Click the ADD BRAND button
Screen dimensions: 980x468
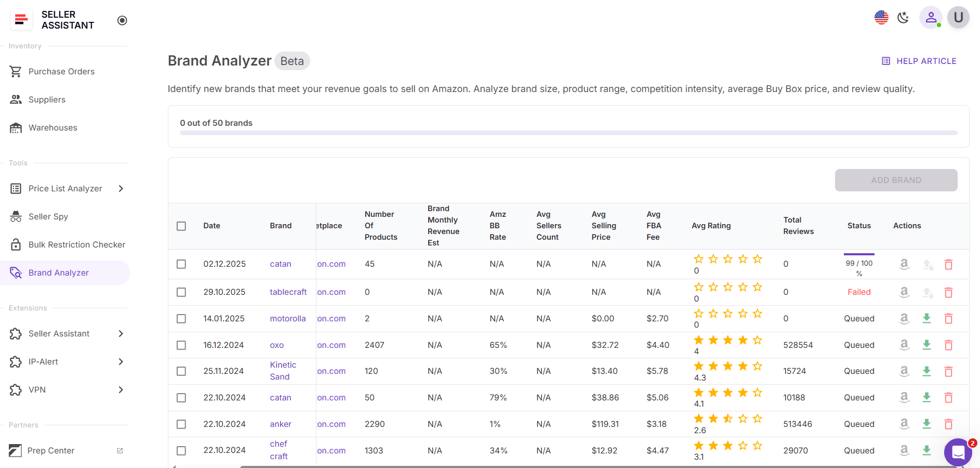tap(896, 180)
